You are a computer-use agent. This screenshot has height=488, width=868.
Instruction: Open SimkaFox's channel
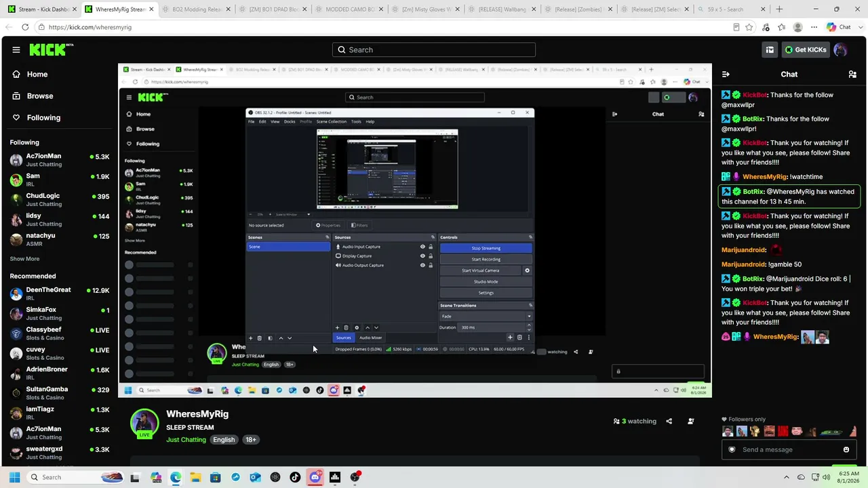tap(60, 313)
